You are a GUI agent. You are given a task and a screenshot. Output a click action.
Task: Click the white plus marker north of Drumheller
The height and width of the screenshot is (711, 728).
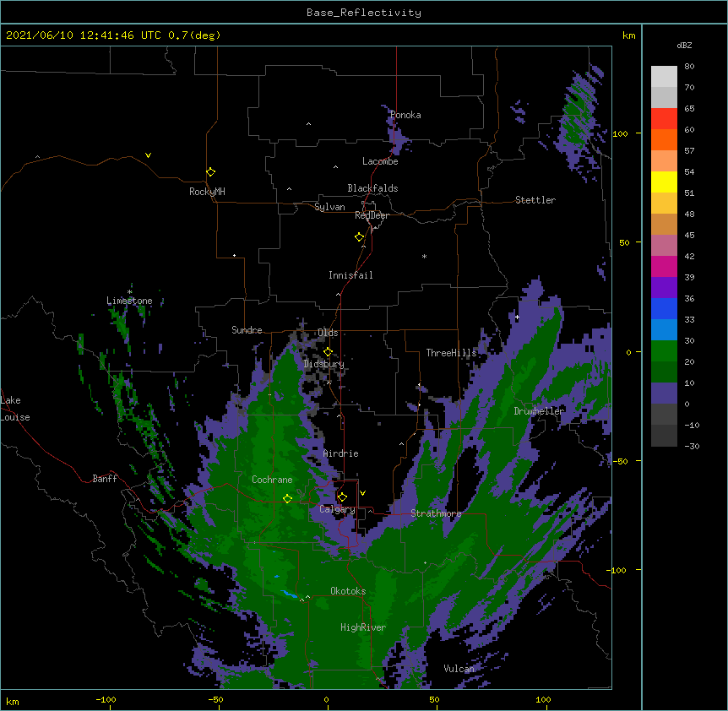pyautogui.click(x=517, y=317)
